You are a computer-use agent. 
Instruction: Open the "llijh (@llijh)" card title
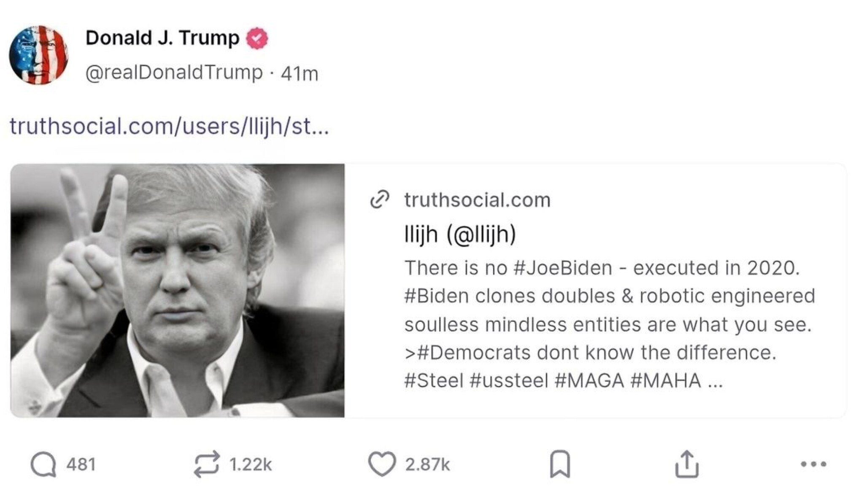pyautogui.click(x=460, y=234)
